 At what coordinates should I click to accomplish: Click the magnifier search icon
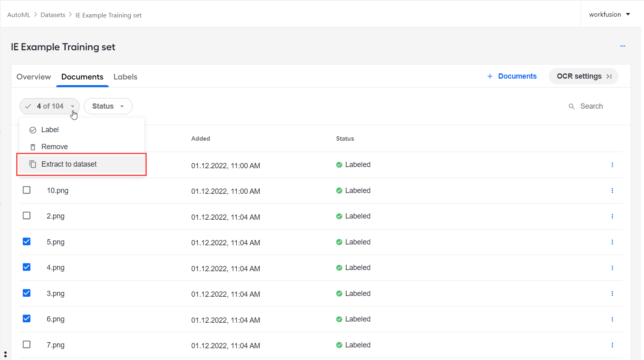coord(571,107)
